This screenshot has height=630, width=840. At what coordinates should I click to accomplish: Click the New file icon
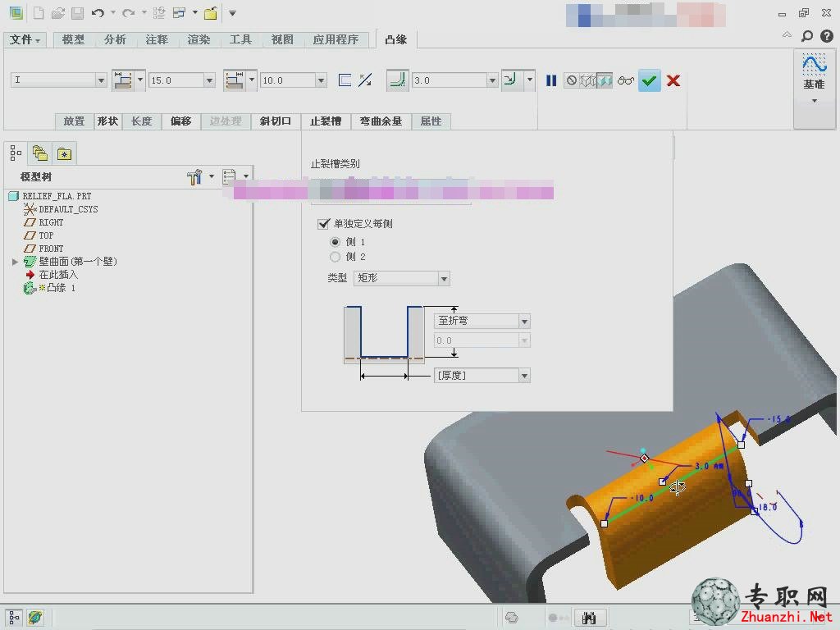coord(39,13)
